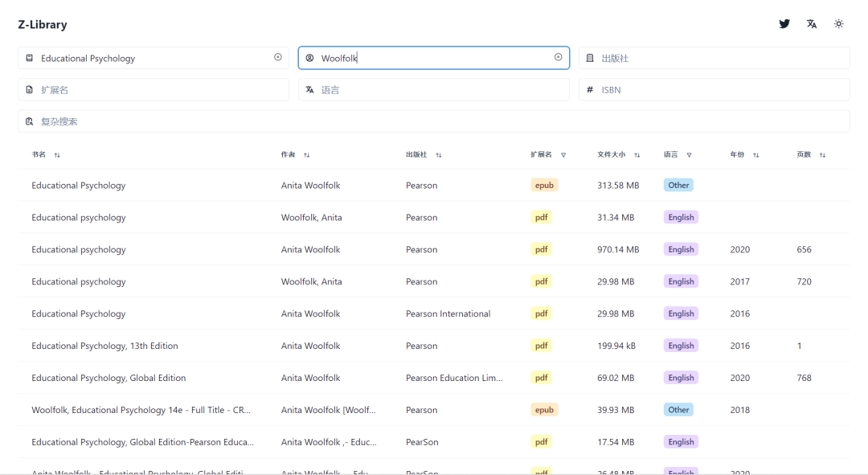Click English tag in 31.34 MB row
Image resolution: width=868 pixels, height=475 pixels.
tap(681, 217)
